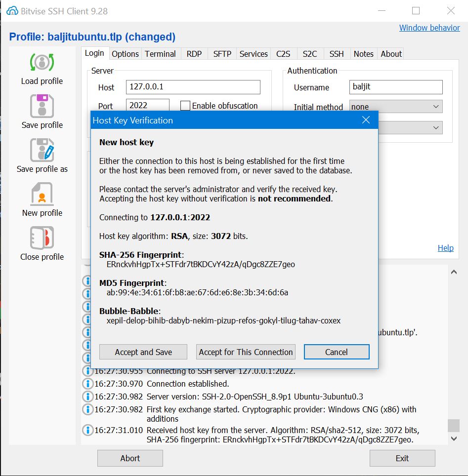Click the Exit button
The height and width of the screenshot is (476, 468).
pos(402,458)
